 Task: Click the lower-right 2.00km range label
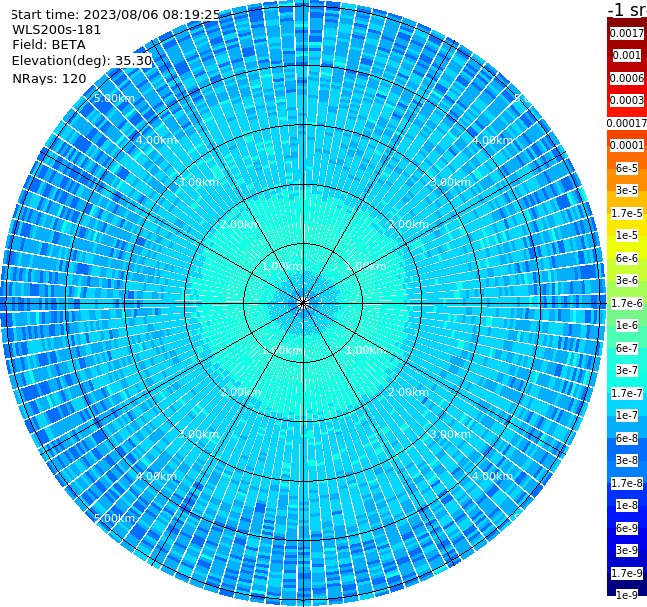click(x=409, y=392)
